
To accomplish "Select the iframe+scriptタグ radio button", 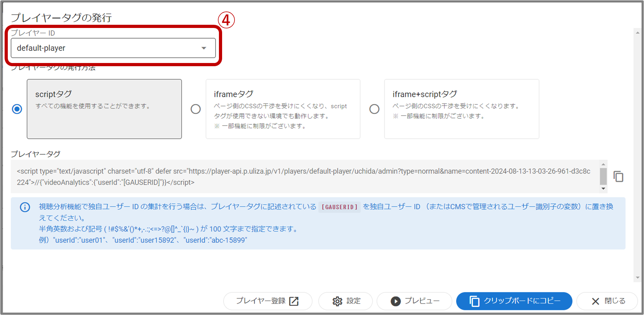I will pos(374,109).
